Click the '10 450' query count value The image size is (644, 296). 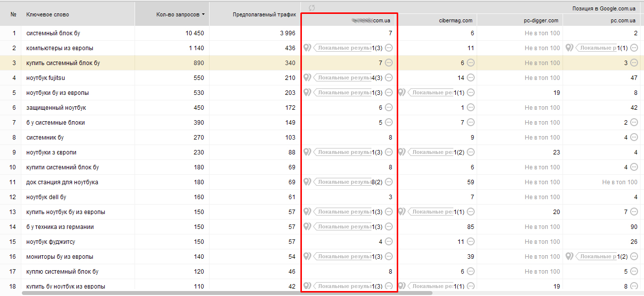195,33
